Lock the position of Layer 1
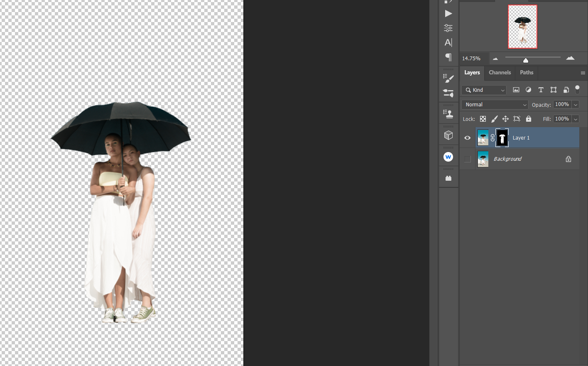This screenshot has width=588, height=366. [x=505, y=119]
